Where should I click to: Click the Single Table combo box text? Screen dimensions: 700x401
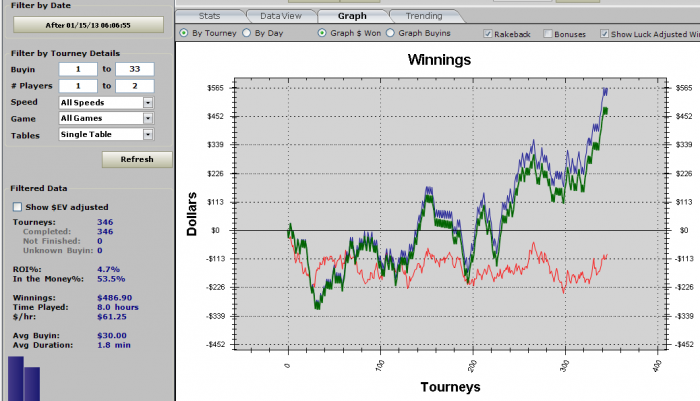[86, 134]
